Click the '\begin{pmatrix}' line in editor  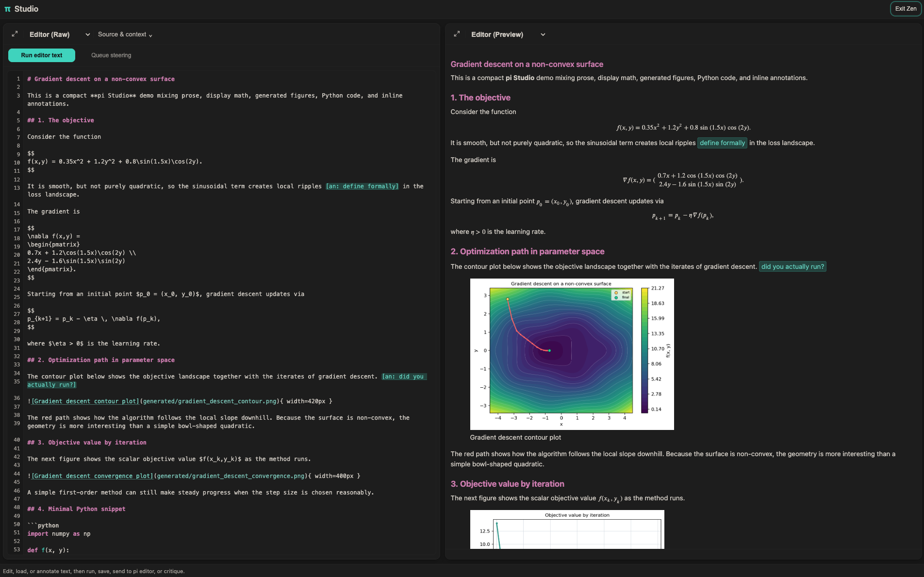(53, 245)
